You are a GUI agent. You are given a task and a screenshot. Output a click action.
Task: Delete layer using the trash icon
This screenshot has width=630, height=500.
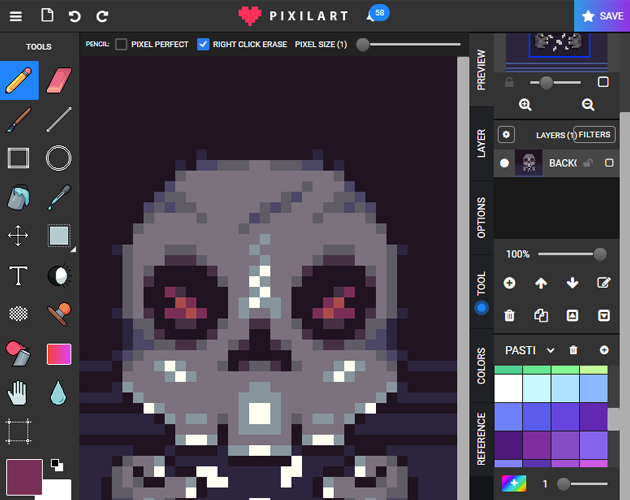point(509,315)
